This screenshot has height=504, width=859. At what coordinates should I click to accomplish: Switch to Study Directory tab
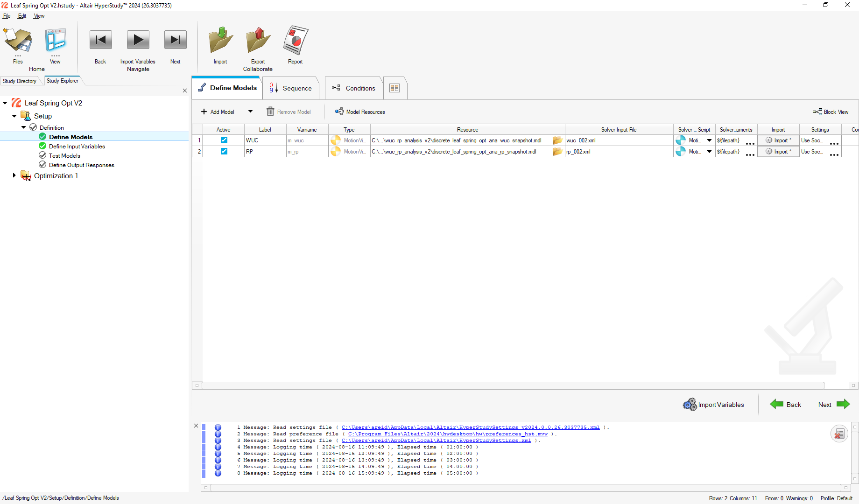[20, 81]
